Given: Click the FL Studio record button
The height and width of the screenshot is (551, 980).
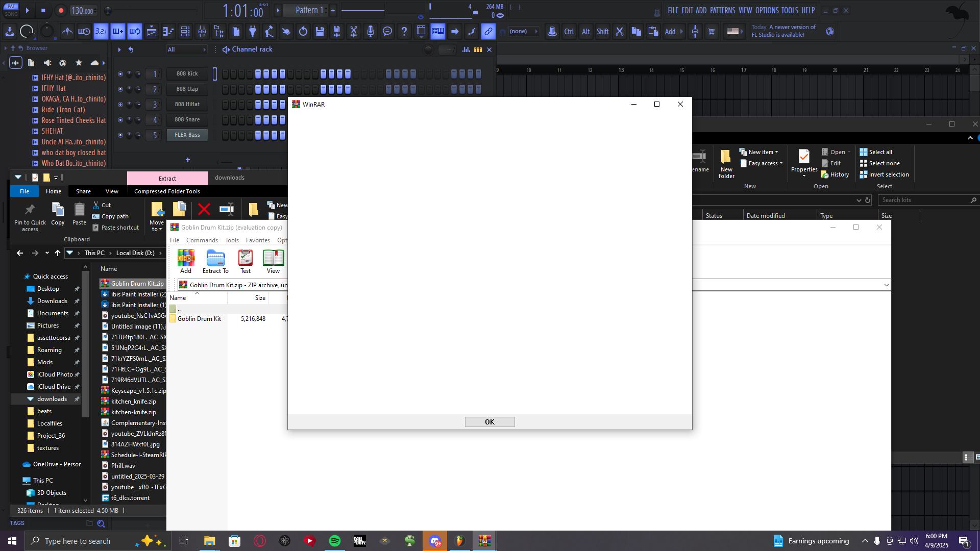Looking at the screenshot, I should (61, 10).
